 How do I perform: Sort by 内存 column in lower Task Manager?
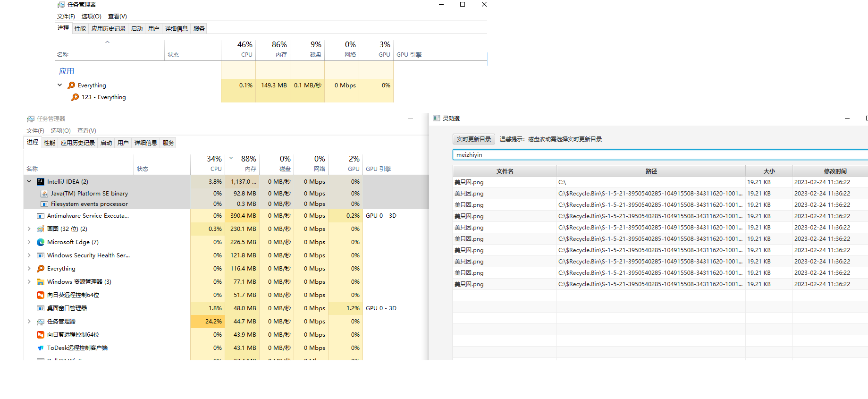point(242,164)
